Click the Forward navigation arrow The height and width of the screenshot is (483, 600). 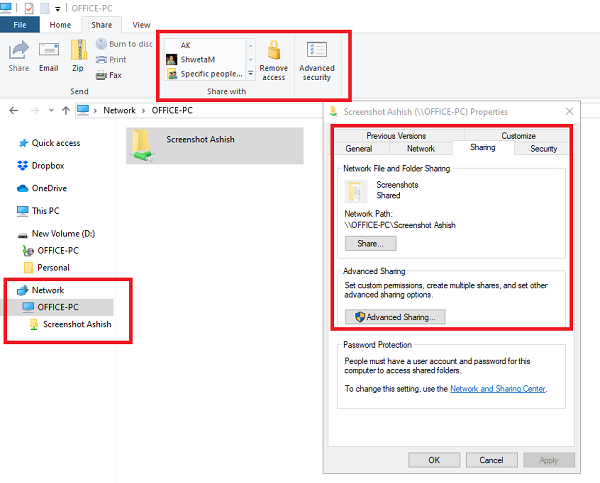tap(34, 111)
